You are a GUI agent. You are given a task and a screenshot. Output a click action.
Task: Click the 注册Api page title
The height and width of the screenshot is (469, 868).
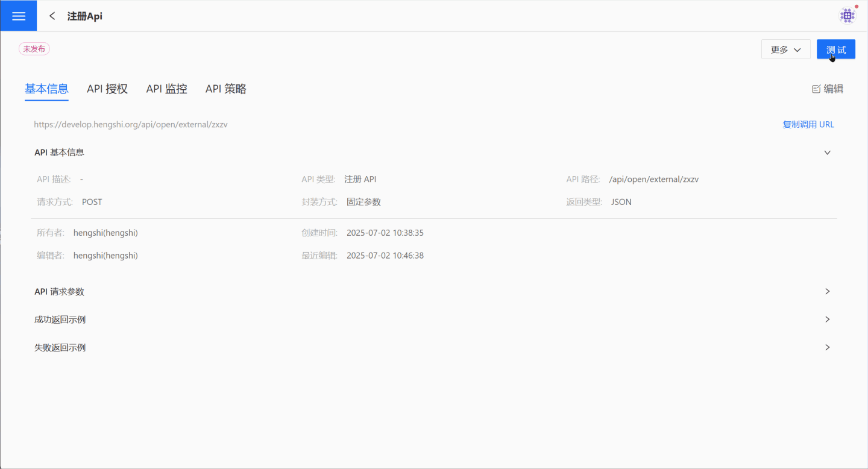tap(85, 16)
